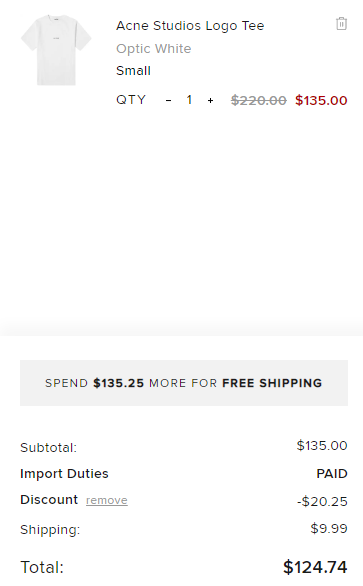Click the red $135.00 sale price
The image size is (363, 586).
(x=321, y=100)
